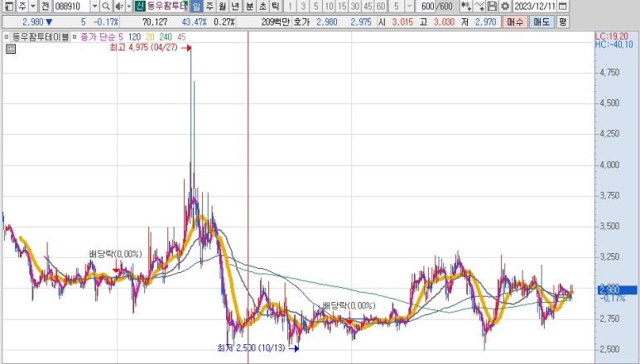The height and width of the screenshot is (364, 640).
Task: Expand the stock code history dropdown
Action: [x=94, y=6]
